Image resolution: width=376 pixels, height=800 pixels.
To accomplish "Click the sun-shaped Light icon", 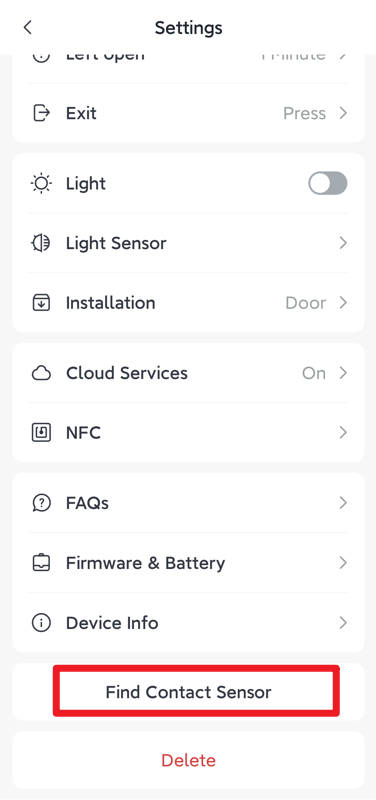I will point(41,184).
